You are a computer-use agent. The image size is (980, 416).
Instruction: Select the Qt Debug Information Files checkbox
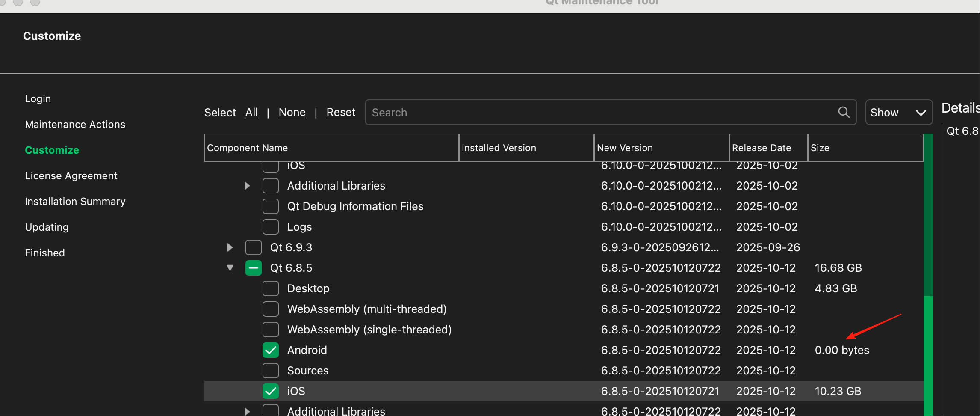point(271,206)
